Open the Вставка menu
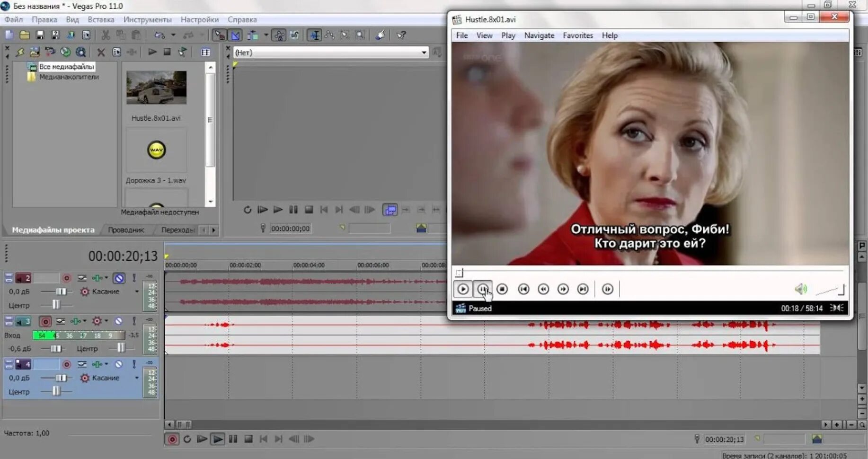868x459 pixels. pos(101,19)
